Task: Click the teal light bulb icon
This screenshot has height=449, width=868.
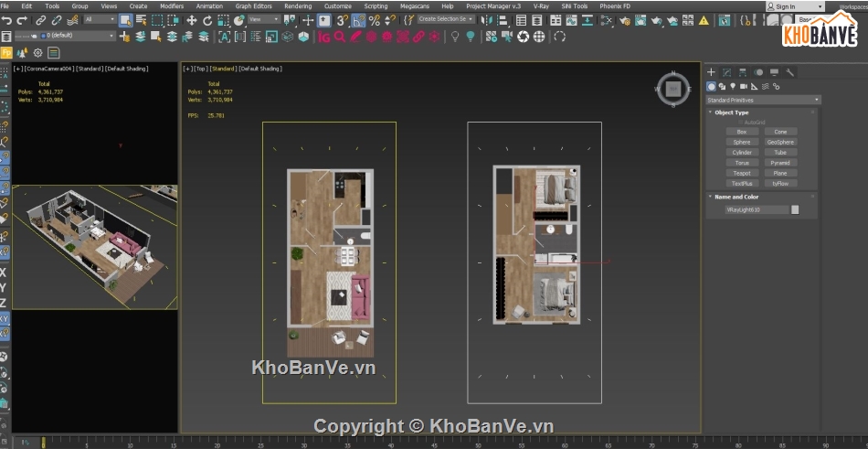Action: click(x=470, y=37)
